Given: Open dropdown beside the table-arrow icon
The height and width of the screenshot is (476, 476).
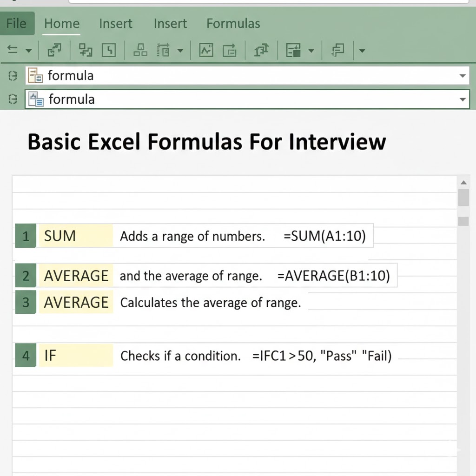Looking at the screenshot, I should point(311,51).
